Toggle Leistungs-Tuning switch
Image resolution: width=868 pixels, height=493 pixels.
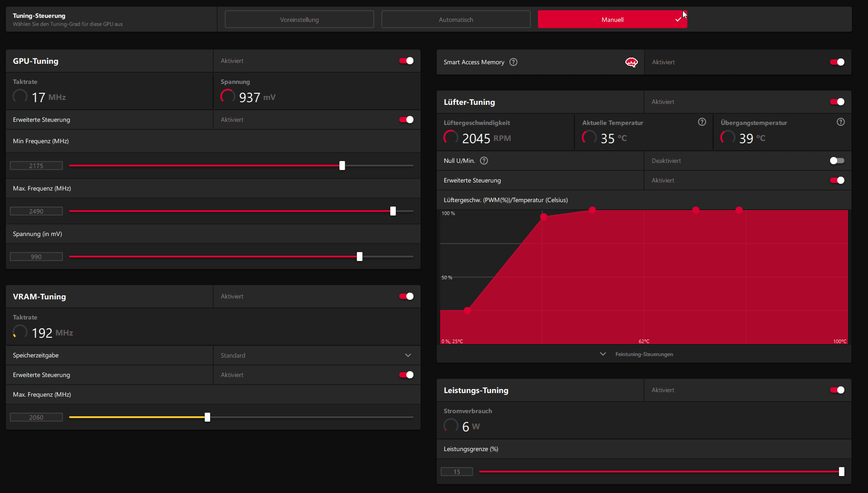pyautogui.click(x=837, y=390)
